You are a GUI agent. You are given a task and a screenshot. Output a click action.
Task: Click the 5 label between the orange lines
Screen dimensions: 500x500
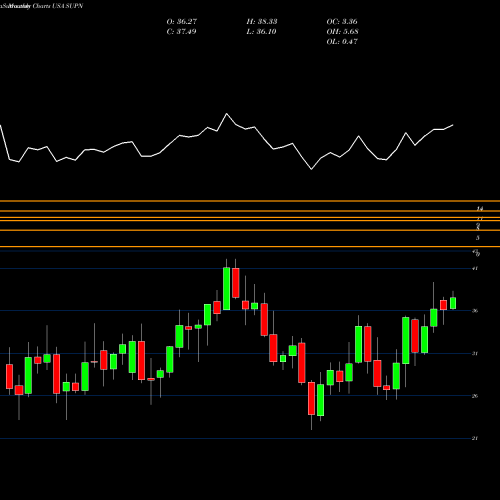(478, 238)
